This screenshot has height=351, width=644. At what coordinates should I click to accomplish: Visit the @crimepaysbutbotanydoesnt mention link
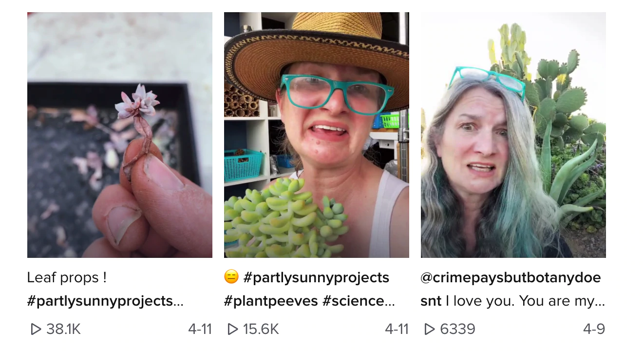pyautogui.click(x=511, y=278)
